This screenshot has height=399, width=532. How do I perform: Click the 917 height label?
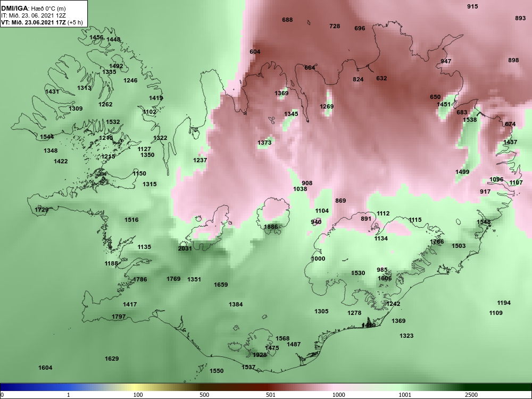click(485, 192)
